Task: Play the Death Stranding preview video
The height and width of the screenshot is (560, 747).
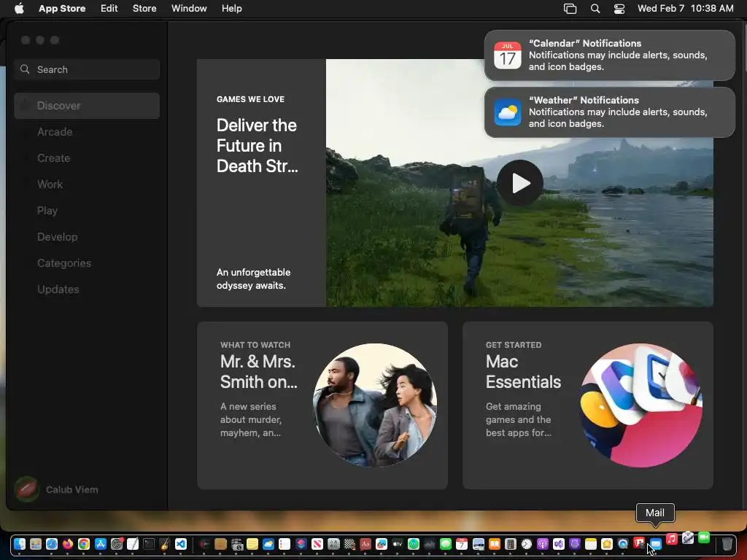Action: pos(519,183)
